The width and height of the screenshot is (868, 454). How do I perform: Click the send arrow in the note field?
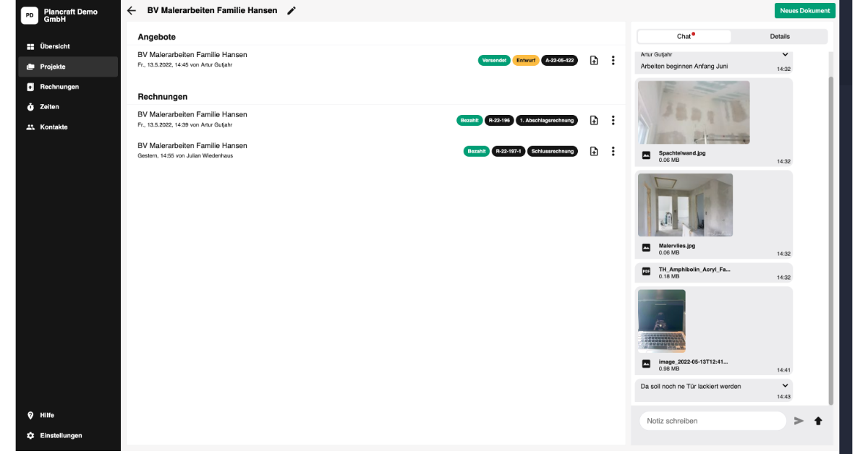coord(799,421)
